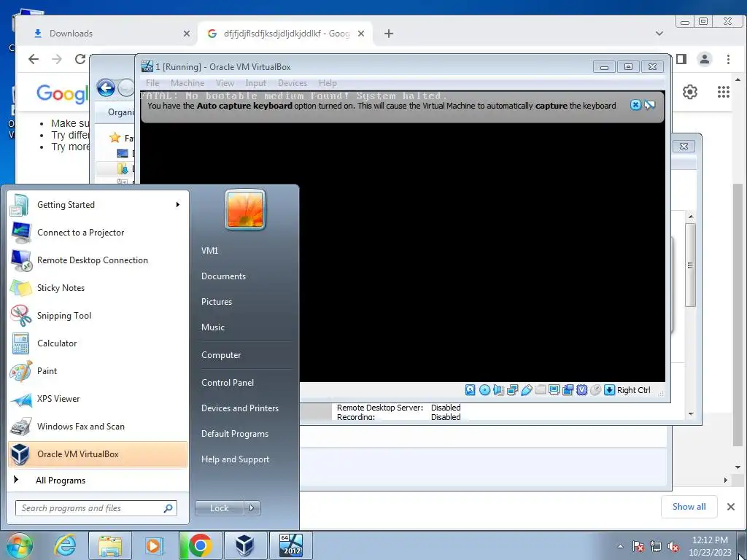
Task: Dismiss the Auto capture keyboard notification
Action: 635,105
